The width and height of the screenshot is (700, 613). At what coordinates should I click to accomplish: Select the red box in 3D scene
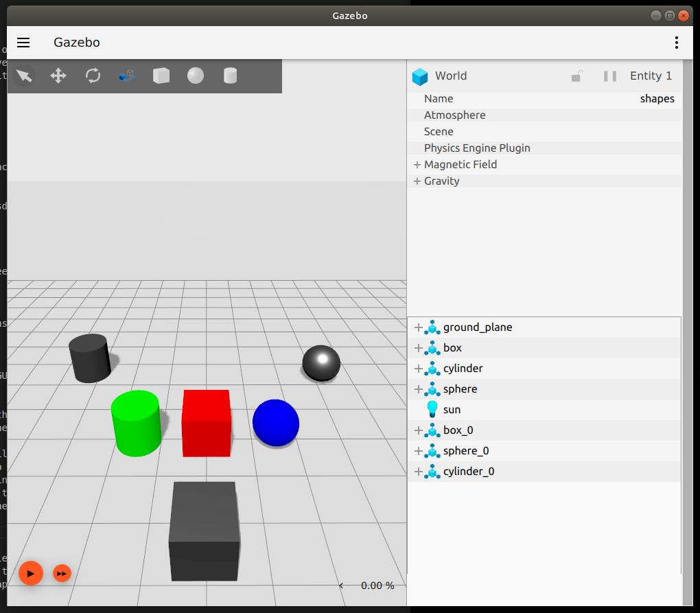pyautogui.click(x=207, y=424)
